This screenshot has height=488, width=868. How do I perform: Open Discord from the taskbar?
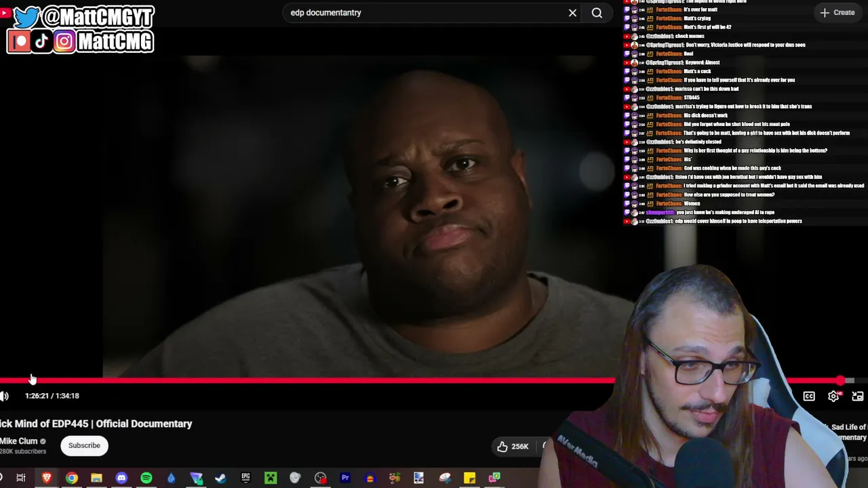pos(121,478)
